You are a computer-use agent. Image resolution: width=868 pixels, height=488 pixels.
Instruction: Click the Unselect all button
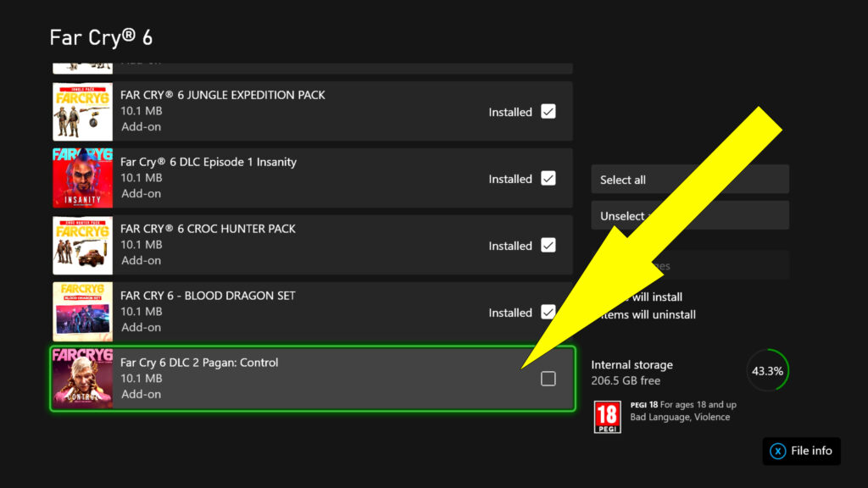coord(690,215)
